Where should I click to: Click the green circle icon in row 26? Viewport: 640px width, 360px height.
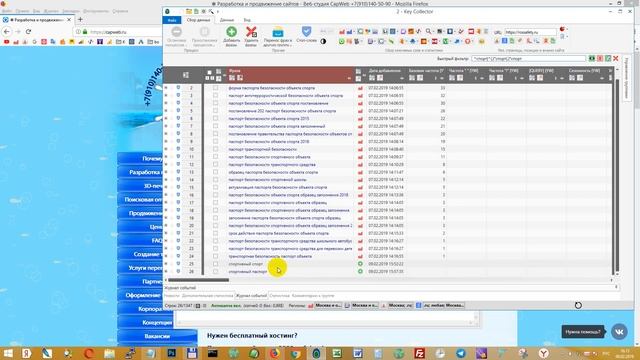click(x=360, y=271)
